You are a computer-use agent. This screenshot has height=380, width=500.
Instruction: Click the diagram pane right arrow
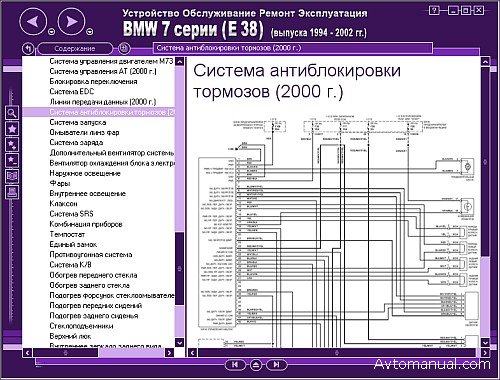(x=485, y=353)
